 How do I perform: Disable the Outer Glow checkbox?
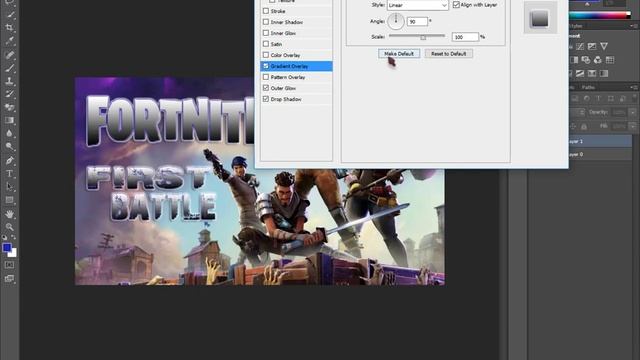click(x=266, y=88)
